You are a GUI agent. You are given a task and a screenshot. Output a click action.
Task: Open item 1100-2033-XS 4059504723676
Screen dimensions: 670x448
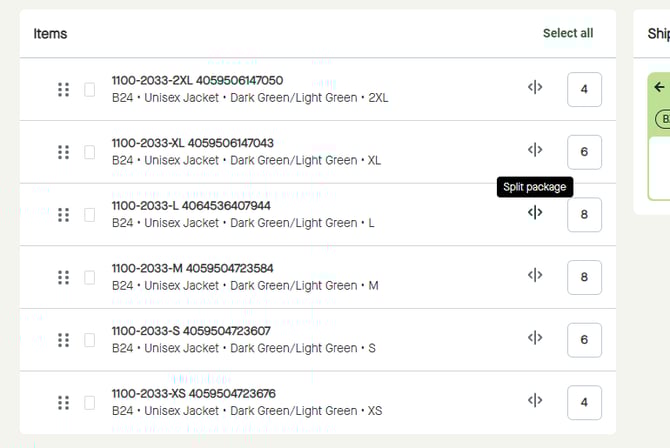[x=193, y=393]
